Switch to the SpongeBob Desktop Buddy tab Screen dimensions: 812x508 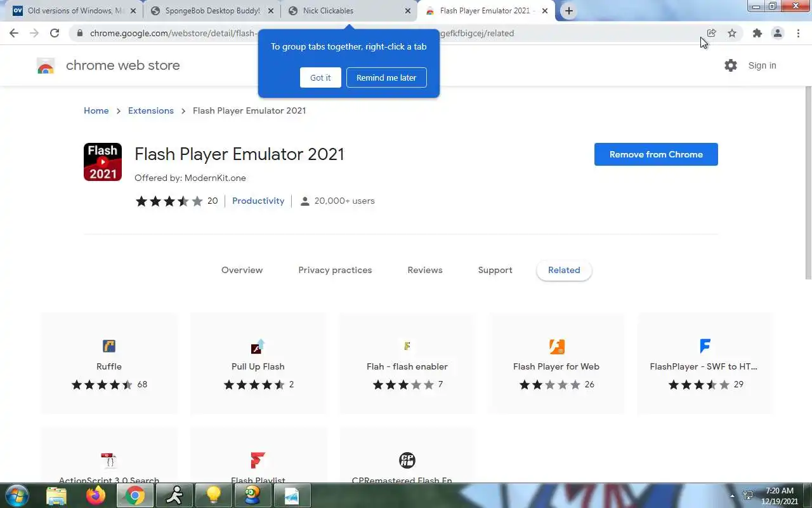coord(211,11)
